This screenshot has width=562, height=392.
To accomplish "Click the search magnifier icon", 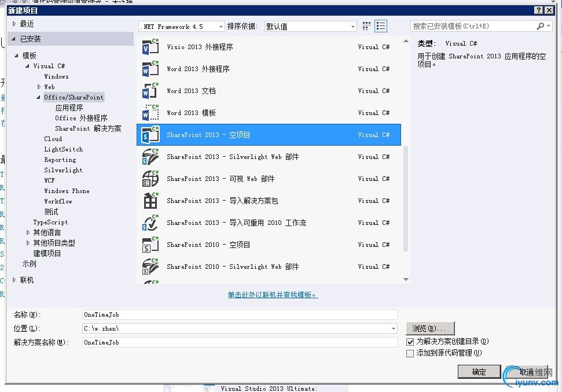I will (x=540, y=26).
